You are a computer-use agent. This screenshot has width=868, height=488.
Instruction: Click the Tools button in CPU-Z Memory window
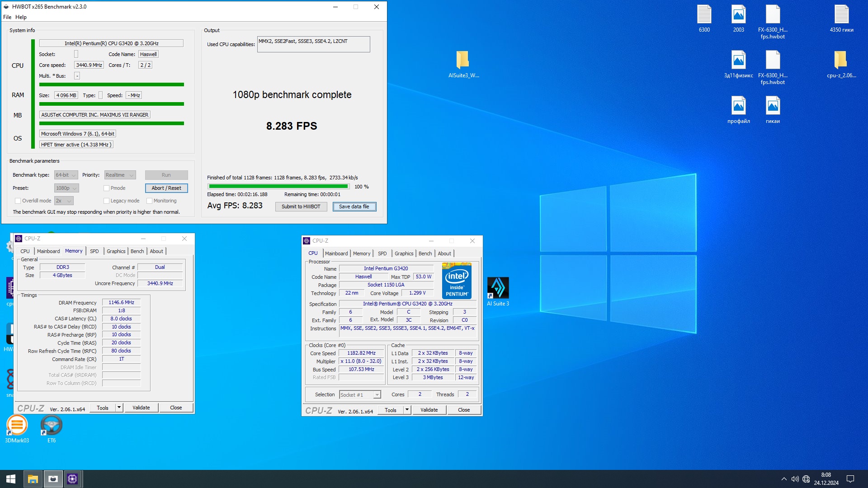tap(103, 408)
